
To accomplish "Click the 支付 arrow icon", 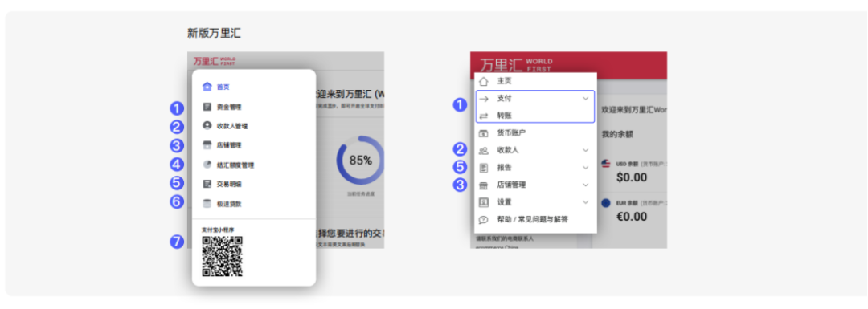I will (x=483, y=99).
